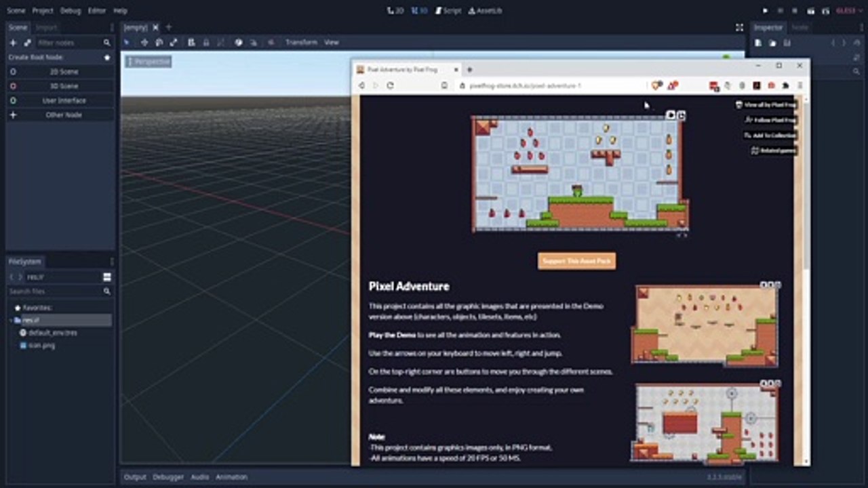The width and height of the screenshot is (868, 488).
Task: Switch to the 3D workspace
Action: [420, 11]
